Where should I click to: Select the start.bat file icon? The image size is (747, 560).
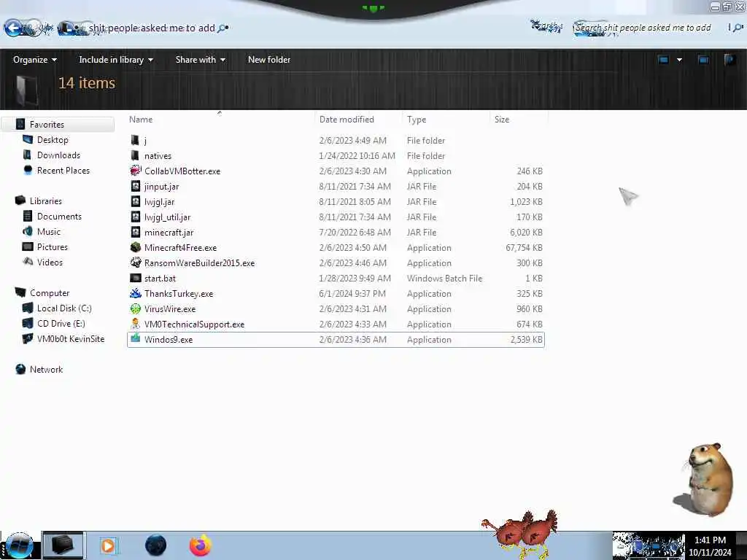pos(136,278)
